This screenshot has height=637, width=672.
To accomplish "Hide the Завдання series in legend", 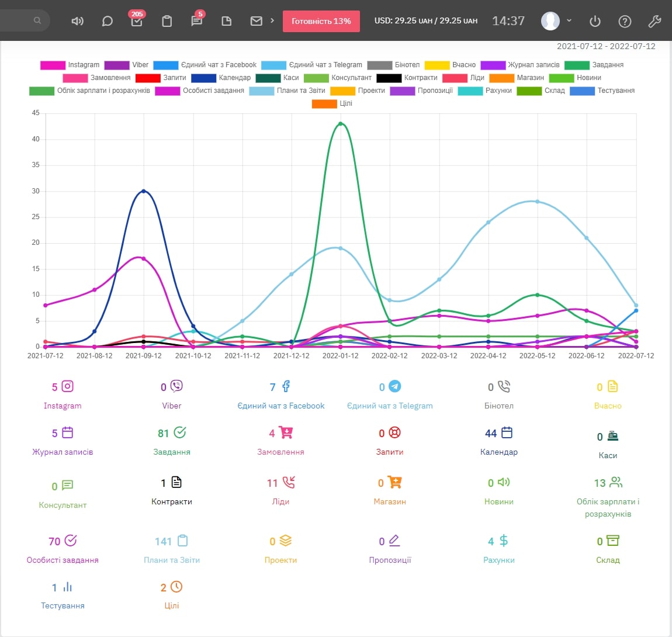I will point(594,65).
